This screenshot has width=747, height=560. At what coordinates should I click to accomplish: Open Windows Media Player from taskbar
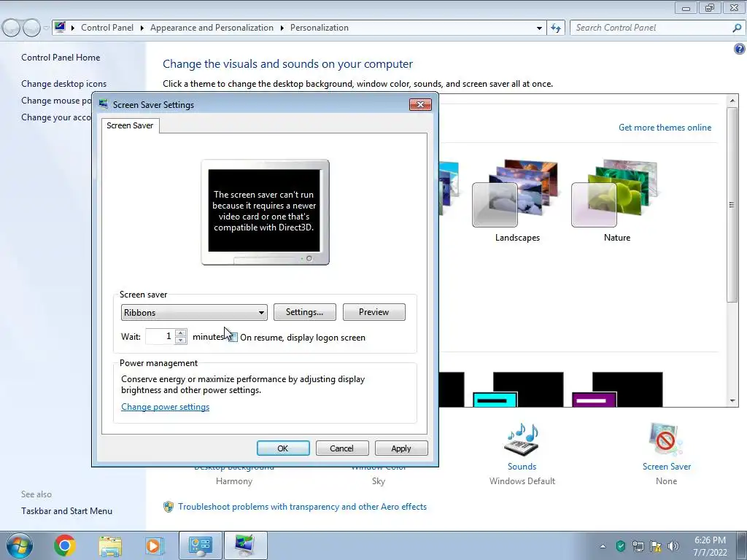(155, 545)
